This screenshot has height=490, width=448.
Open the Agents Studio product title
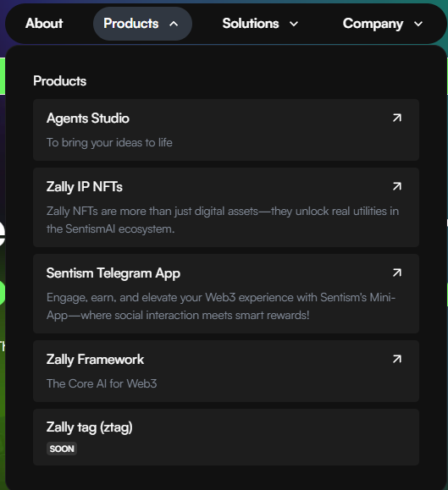click(88, 118)
